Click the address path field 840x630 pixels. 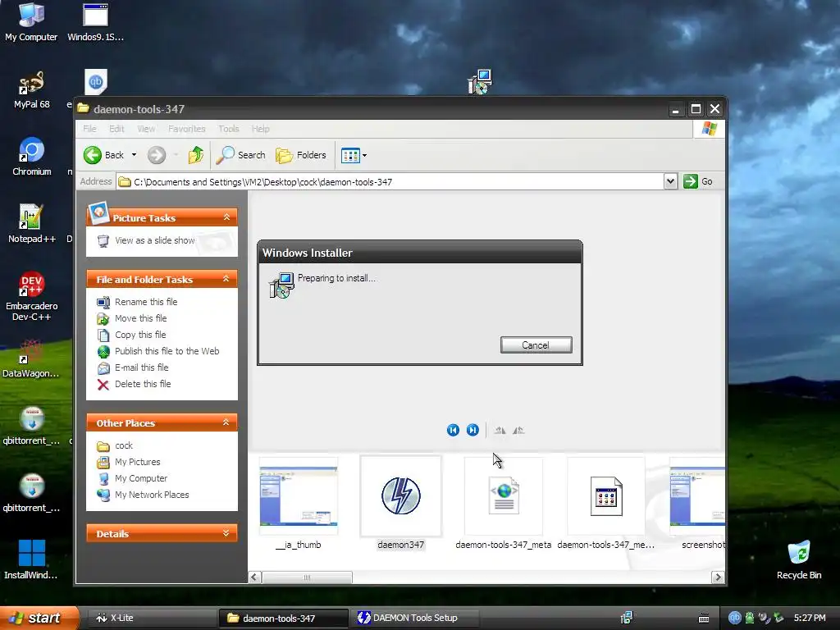(390, 181)
